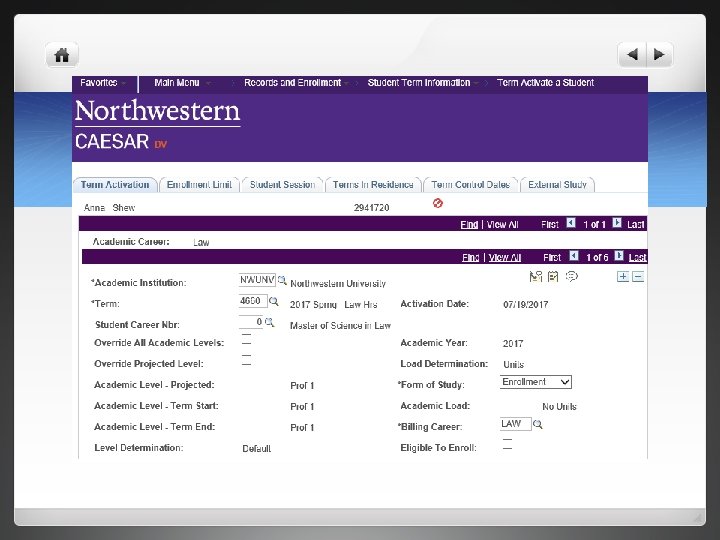The image size is (720, 540).
Task: Open Student Career Nbr lookup magnifier
Action: (270, 322)
